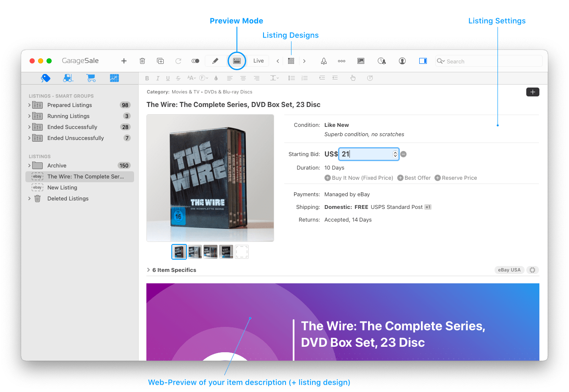
Task: Select the orders shopping cart sidebar tab
Action: pos(91,78)
